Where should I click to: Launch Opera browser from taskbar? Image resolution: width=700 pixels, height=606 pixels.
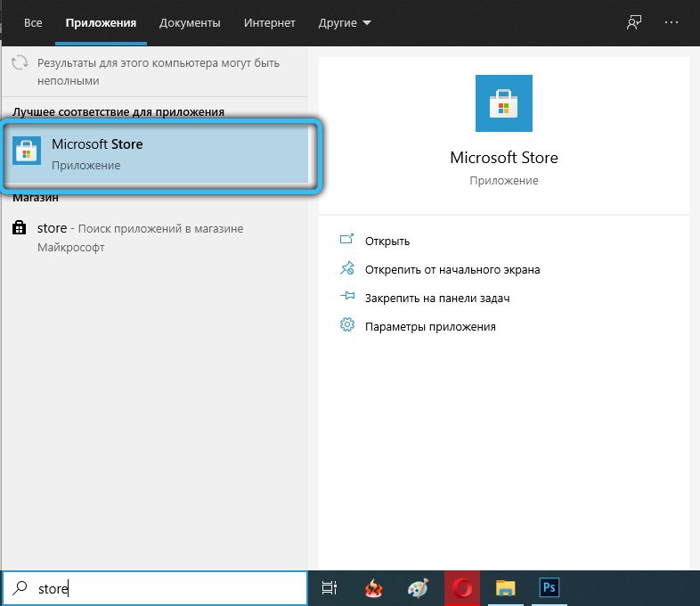coord(461,588)
